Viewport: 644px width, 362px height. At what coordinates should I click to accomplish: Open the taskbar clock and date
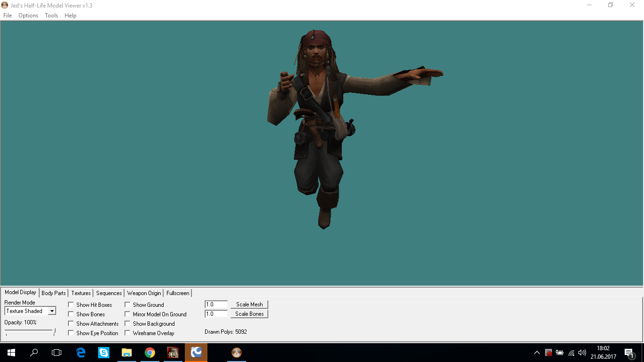(x=603, y=353)
